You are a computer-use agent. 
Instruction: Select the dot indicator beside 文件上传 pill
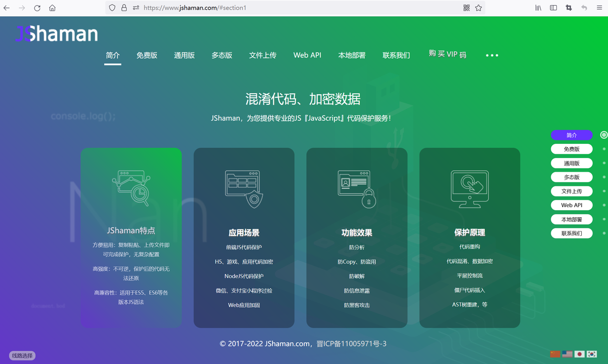(604, 191)
